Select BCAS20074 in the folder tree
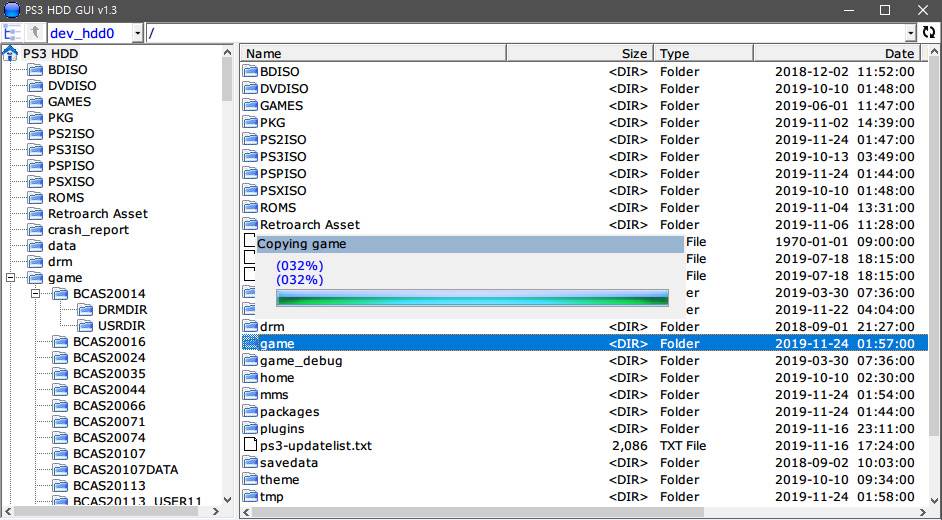 pyautogui.click(x=109, y=438)
